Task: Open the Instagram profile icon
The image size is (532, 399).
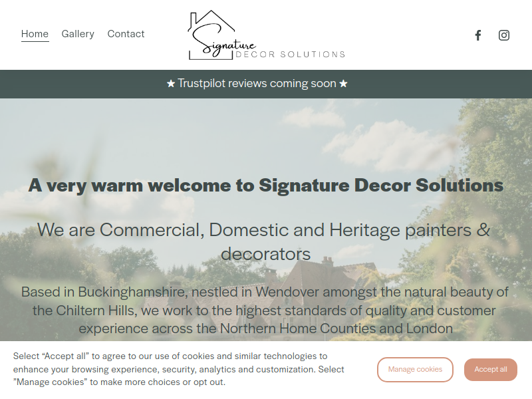Action: click(504, 35)
